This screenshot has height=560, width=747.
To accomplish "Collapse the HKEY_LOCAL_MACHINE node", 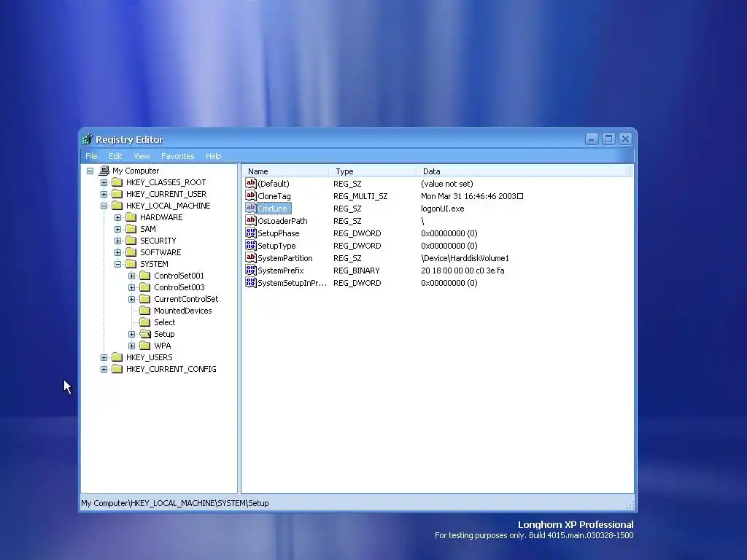I will point(104,206).
